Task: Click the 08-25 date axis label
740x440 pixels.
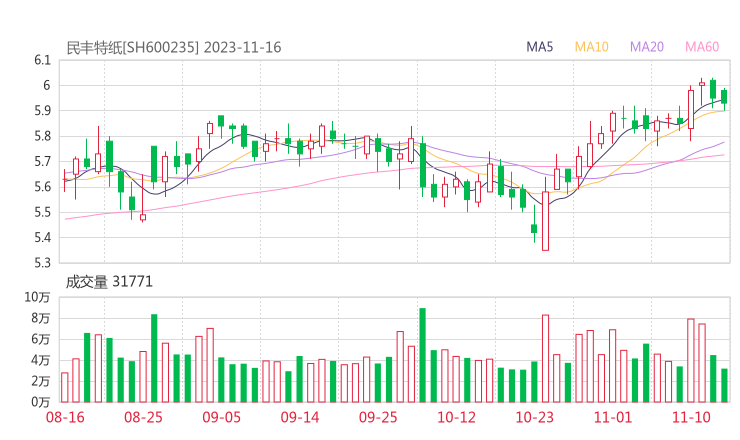Action: pos(143,417)
